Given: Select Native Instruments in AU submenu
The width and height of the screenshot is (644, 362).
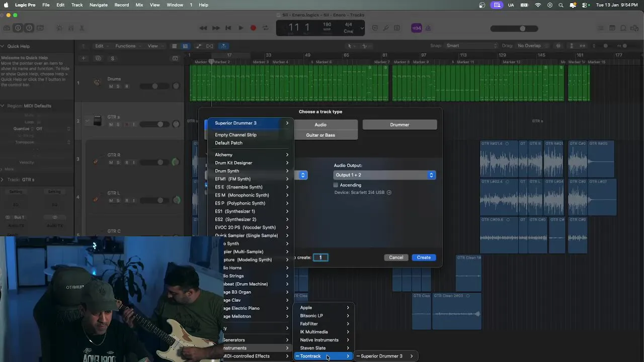Looking at the screenshot, I should (325, 340).
